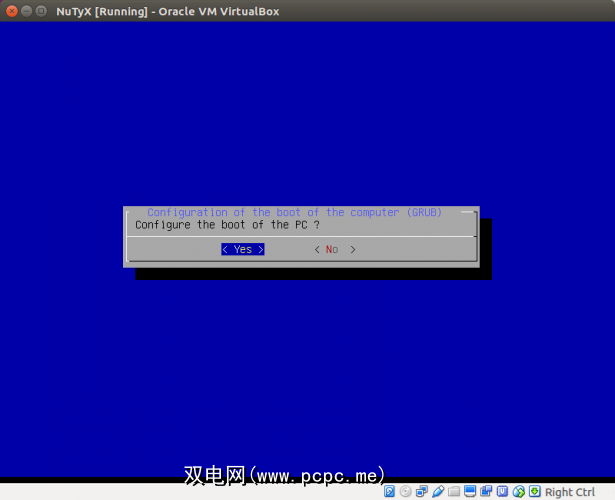This screenshot has width=615, height=500.
Task: Open optical disc drive indicator in status bar
Action: tap(406, 491)
